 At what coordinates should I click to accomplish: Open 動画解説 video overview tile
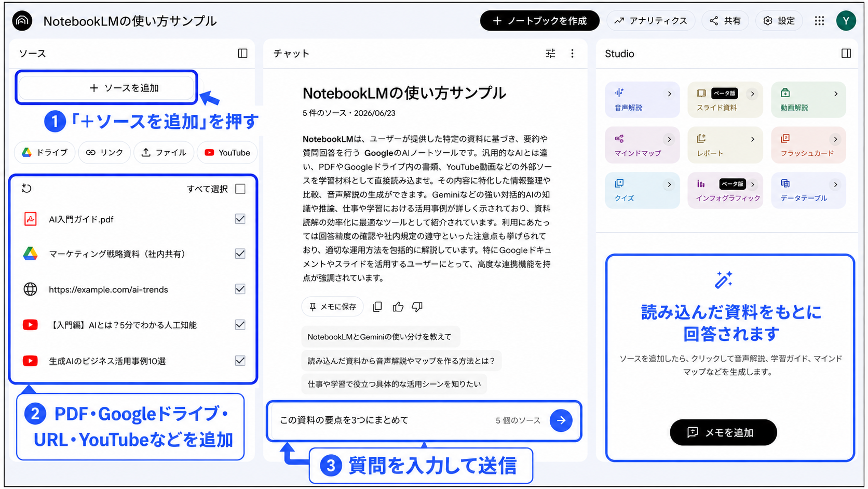point(808,100)
